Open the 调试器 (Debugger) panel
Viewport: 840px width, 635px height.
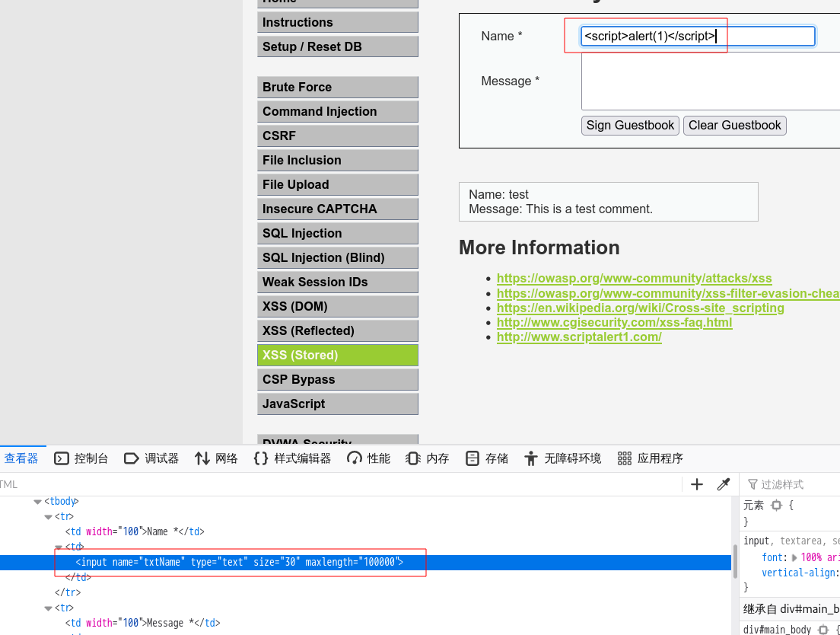coord(151,458)
